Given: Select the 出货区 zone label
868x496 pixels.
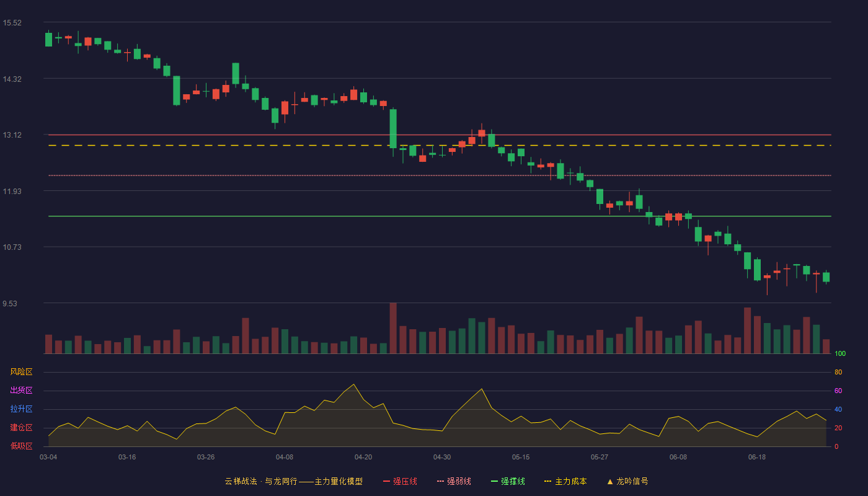Looking at the screenshot, I should [21, 391].
